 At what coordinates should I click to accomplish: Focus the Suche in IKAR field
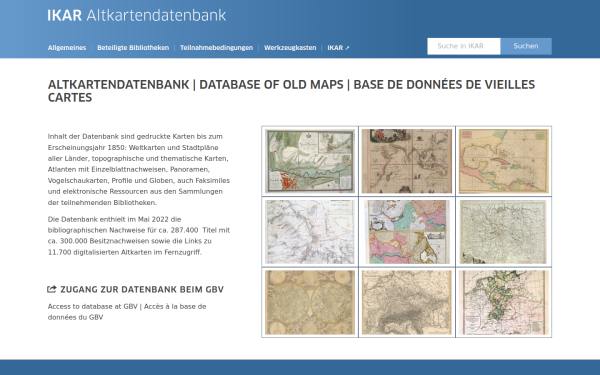464,46
